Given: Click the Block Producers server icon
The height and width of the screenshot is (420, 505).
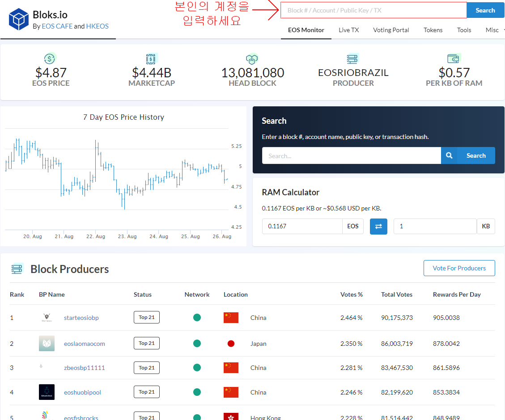Looking at the screenshot, I should coord(17,269).
